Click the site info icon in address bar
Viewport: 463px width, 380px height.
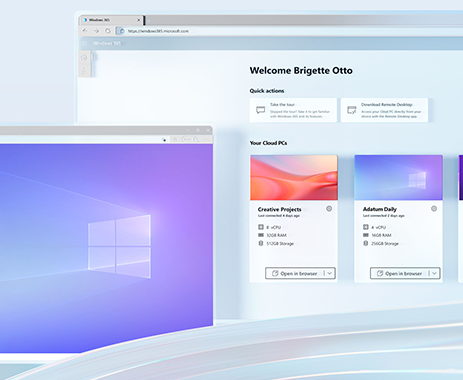pyautogui.click(x=121, y=31)
